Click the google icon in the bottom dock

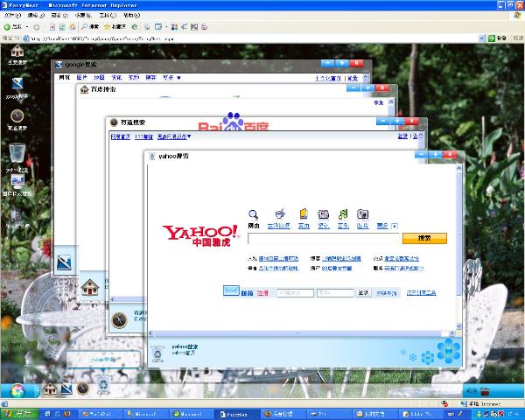66,388
